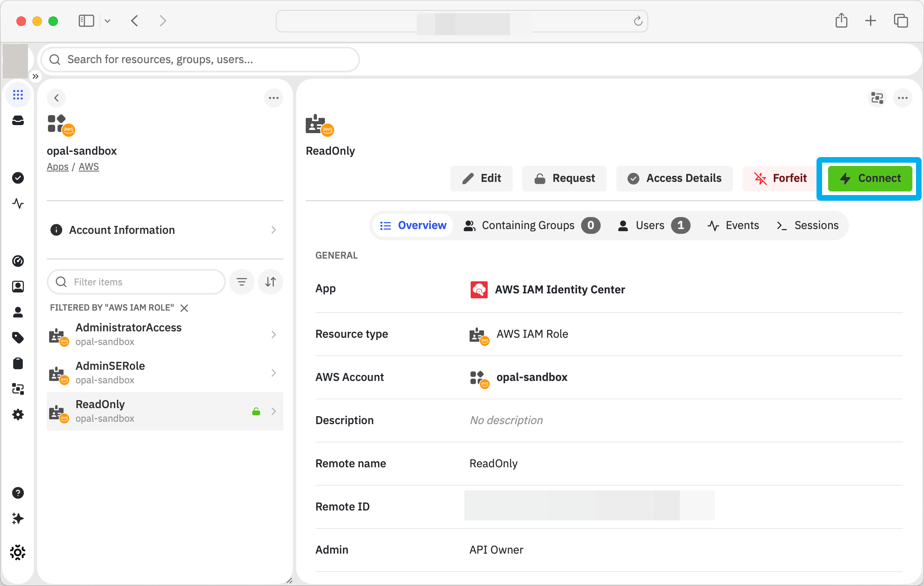Open the opal-sandbox panel more options menu
Viewport: 924px width, 586px height.
(x=274, y=98)
